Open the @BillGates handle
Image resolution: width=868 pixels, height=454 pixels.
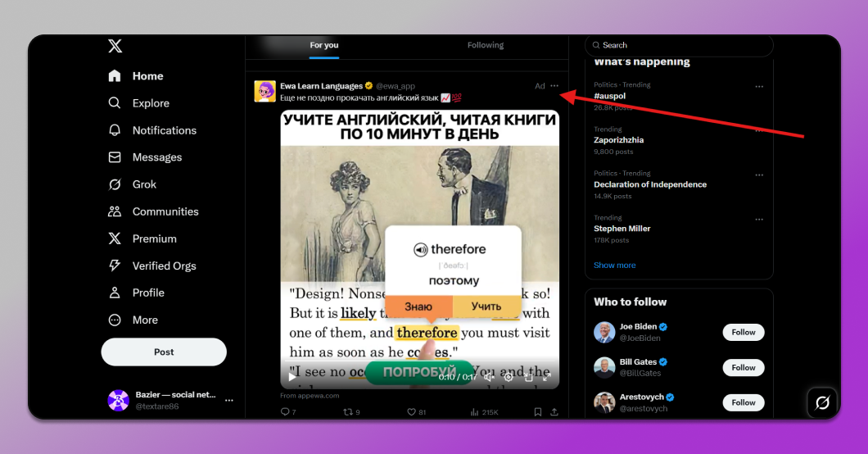640,373
